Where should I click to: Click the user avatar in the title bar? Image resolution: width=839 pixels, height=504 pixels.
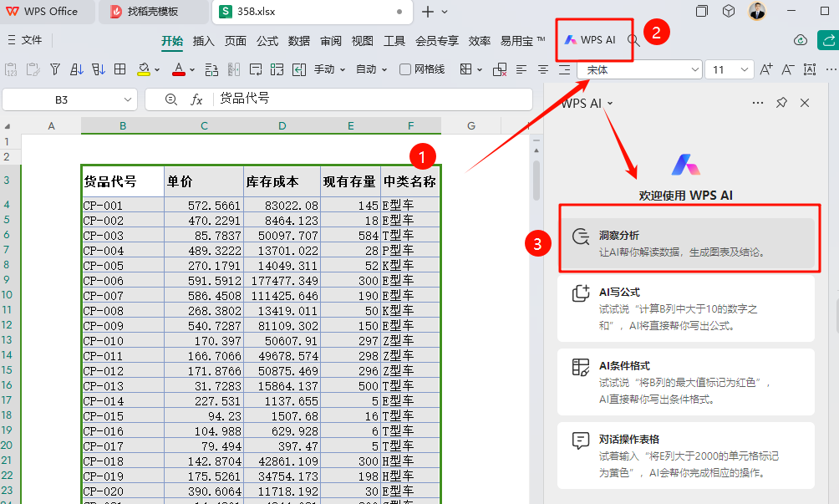tap(756, 11)
